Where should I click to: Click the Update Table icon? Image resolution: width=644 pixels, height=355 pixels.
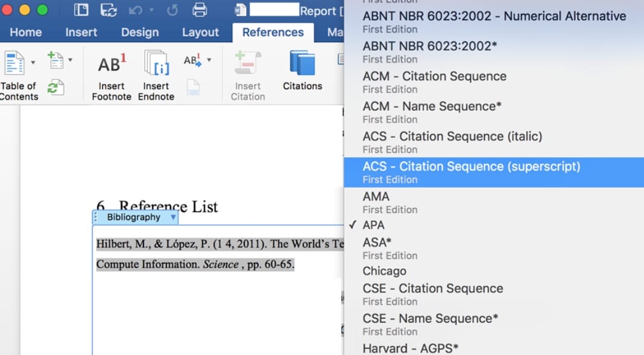(55, 87)
